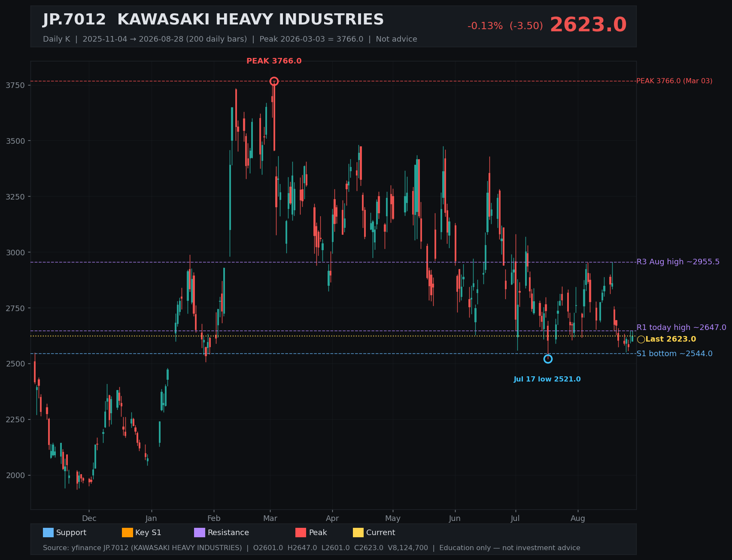
Task: Click the 'Resistance' legend label
Action: click(228, 533)
